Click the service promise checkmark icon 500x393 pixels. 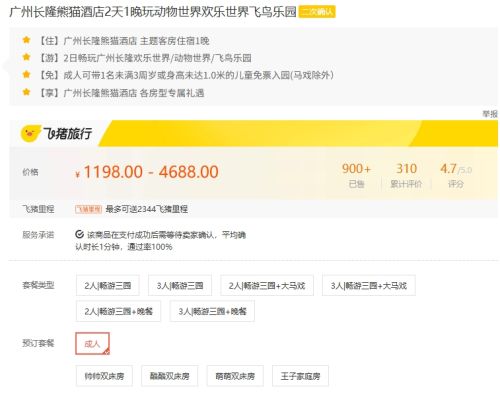point(79,234)
